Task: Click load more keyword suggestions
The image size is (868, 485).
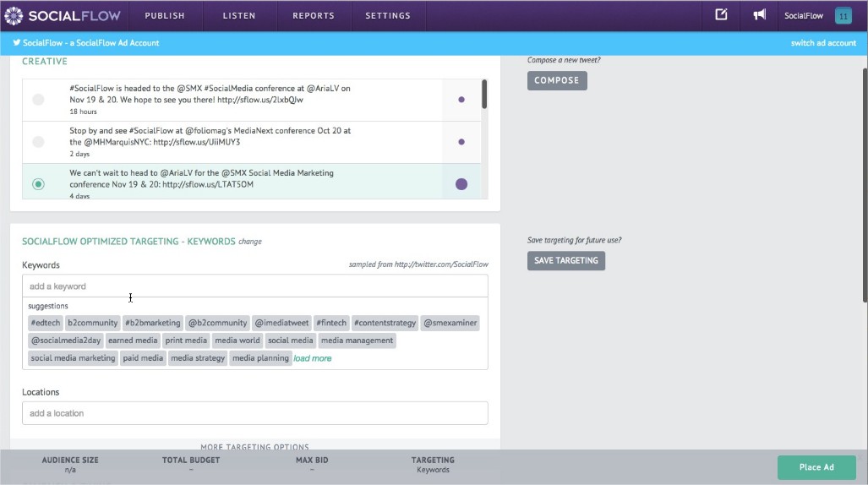Action: (313, 358)
